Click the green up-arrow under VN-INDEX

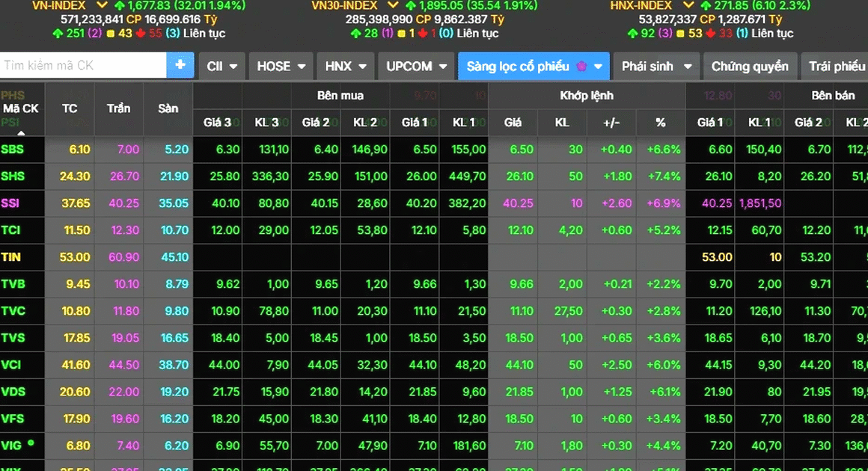pyautogui.click(x=58, y=34)
